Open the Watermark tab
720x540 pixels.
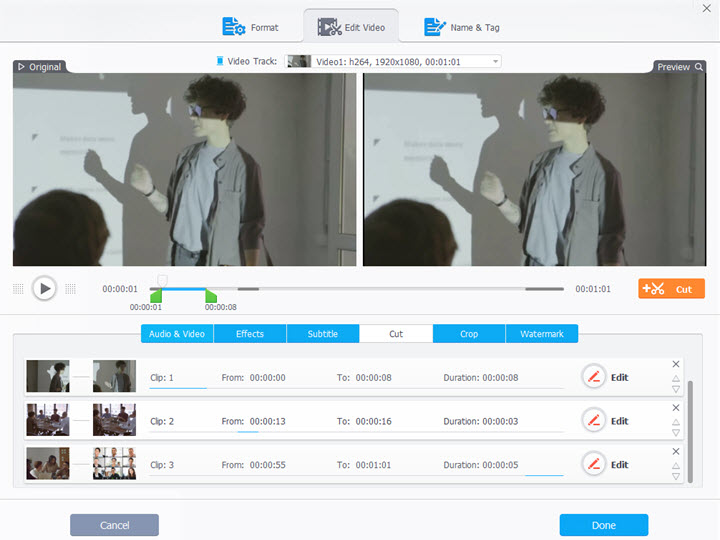tap(542, 334)
